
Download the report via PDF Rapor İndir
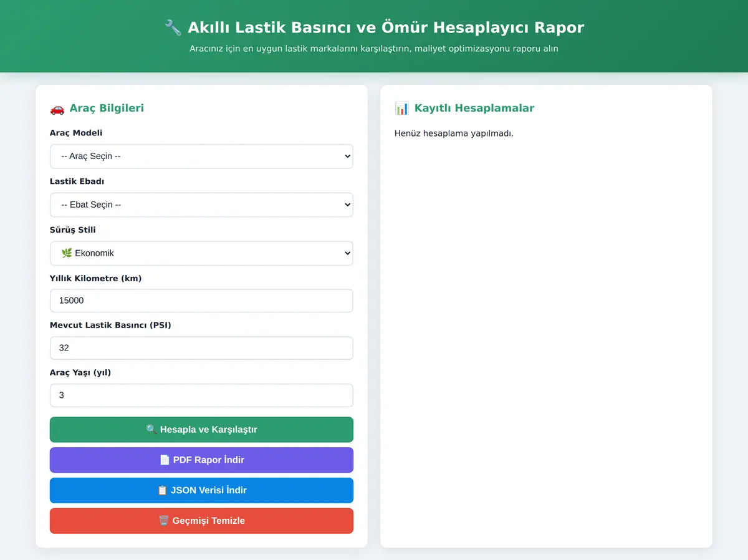(x=201, y=460)
